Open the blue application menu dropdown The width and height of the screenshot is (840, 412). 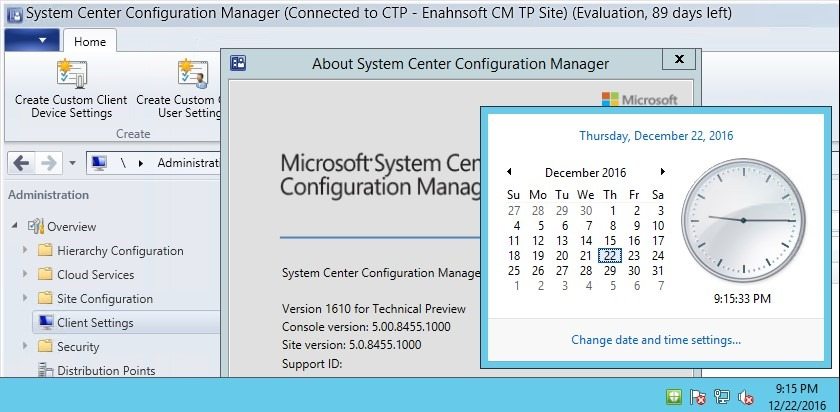31,40
